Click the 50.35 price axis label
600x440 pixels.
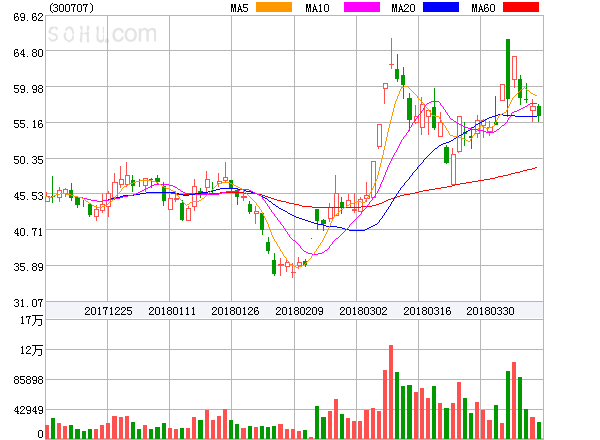pos(28,160)
